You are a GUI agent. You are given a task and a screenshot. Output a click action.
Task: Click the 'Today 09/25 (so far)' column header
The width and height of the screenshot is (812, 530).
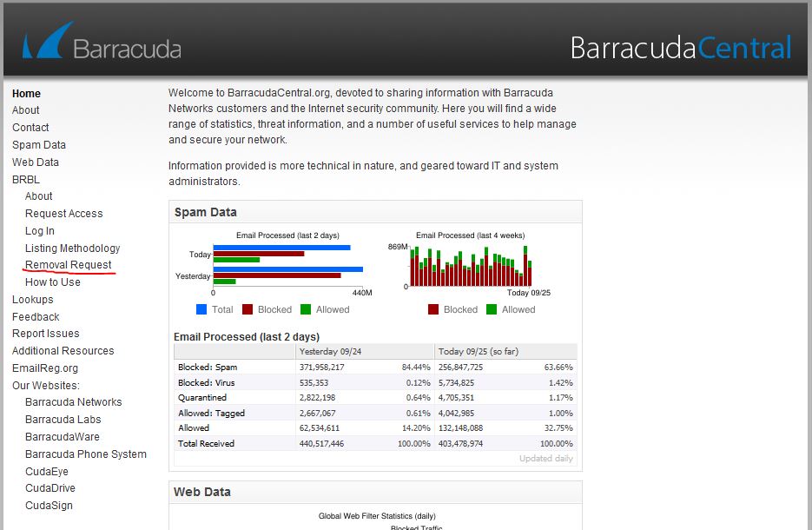tap(479, 351)
